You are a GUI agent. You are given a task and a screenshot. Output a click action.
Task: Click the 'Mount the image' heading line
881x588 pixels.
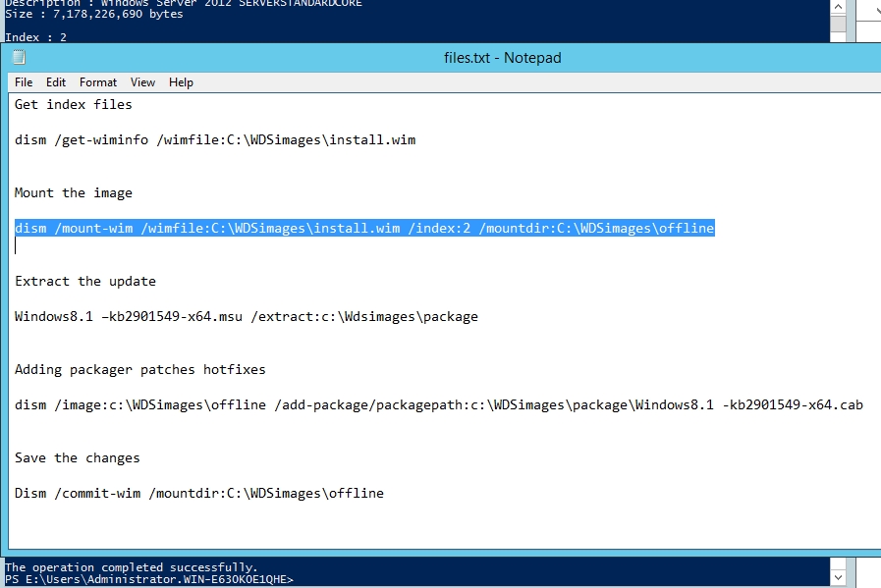click(x=74, y=193)
